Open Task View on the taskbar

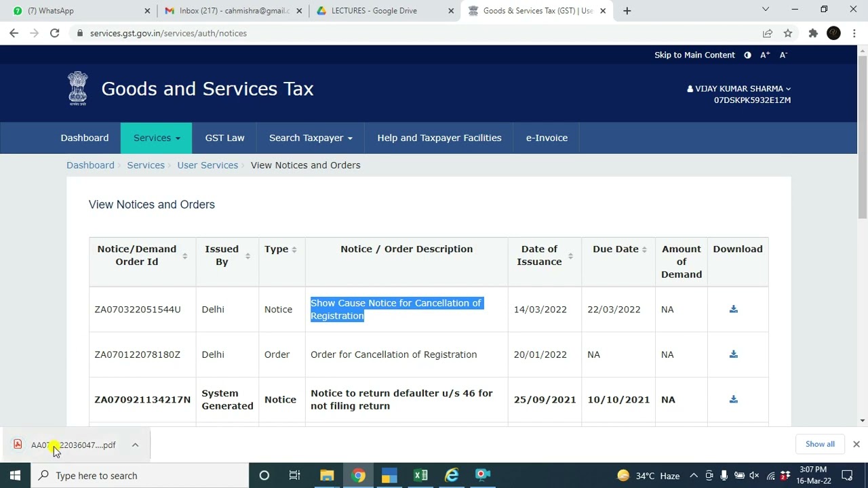pos(294,476)
